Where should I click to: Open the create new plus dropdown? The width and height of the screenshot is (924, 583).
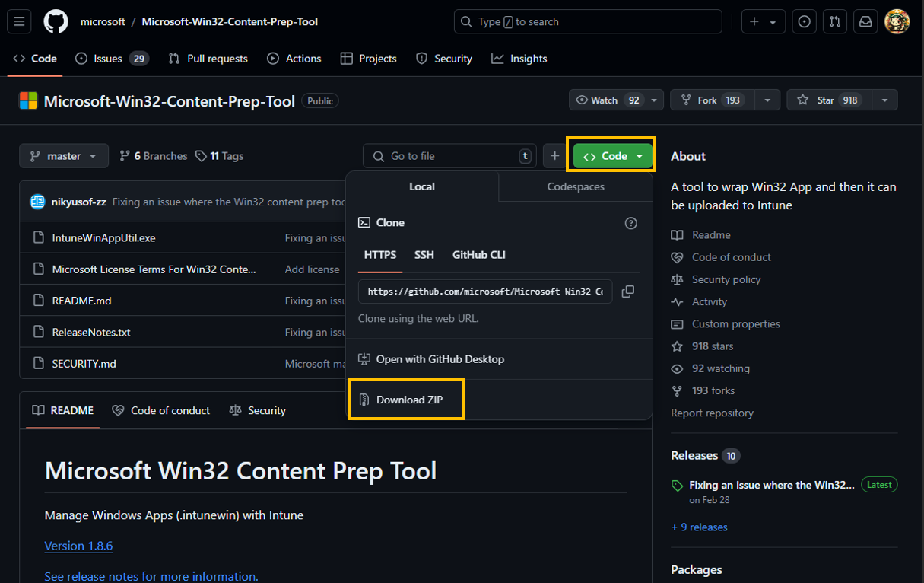[x=764, y=22]
